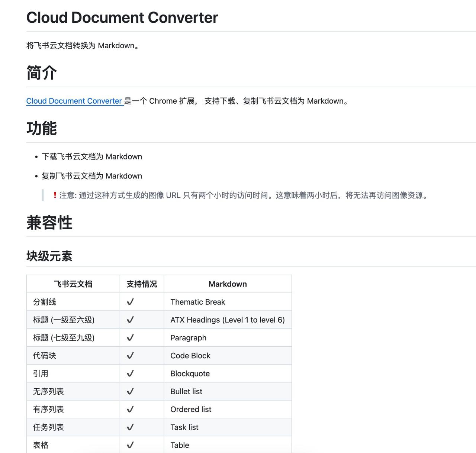
Task: Click the 支持情况 column header
Action: (x=142, y=284)
